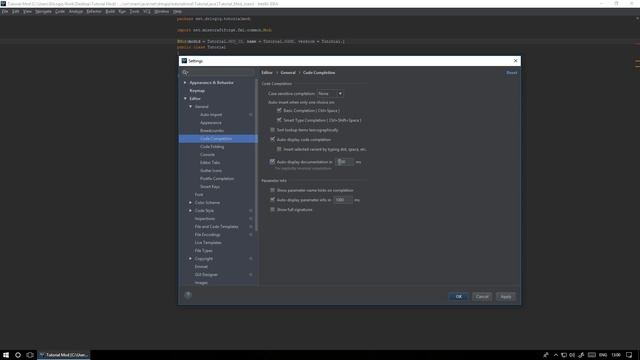Viewport: 640px width, 360px height.
Task: Click the Reset link in Settings
Action: coord(511,73)
